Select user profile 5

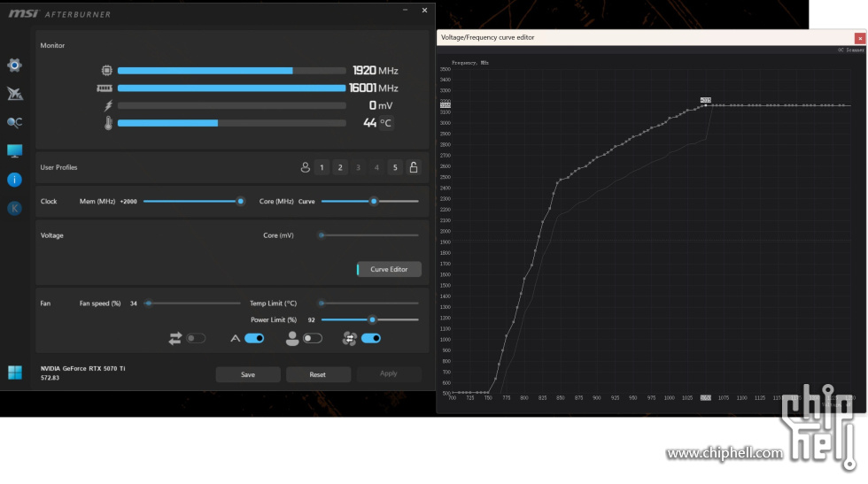[x=395, y=167]
